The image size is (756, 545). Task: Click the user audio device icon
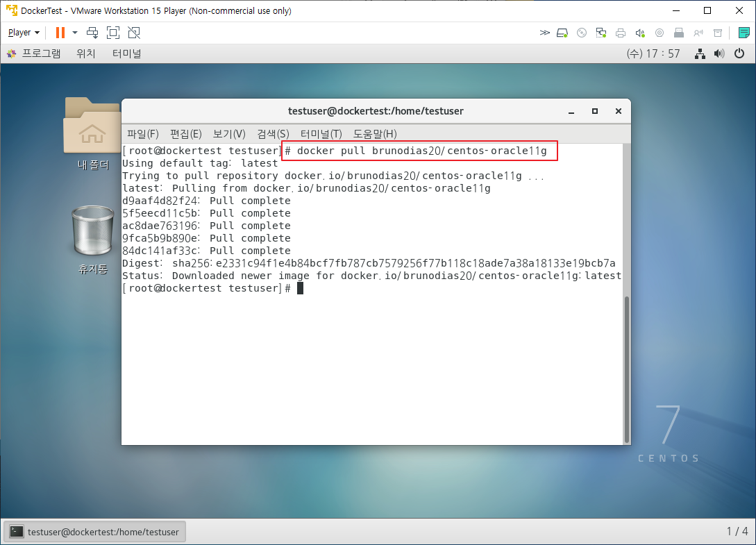[x=698, y=33]
